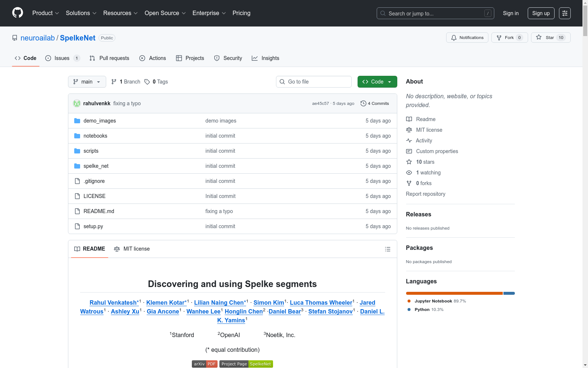Click the repository icon before neuroailab
The height and width of the screenshot is (368, 588).
(x=15, y=38)
